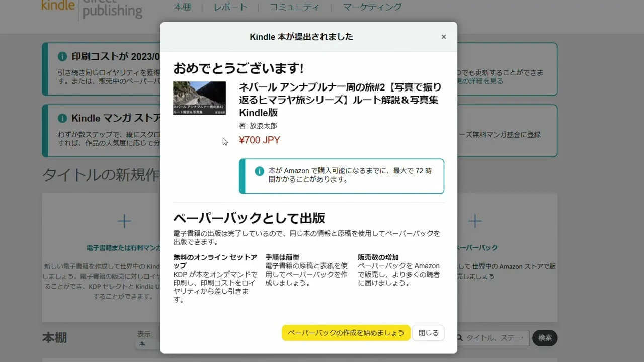Click the author line 著: 放浪太郎
Image resolution: width=644 pixels, height=362 pixels.
click(x=258, y=126)
